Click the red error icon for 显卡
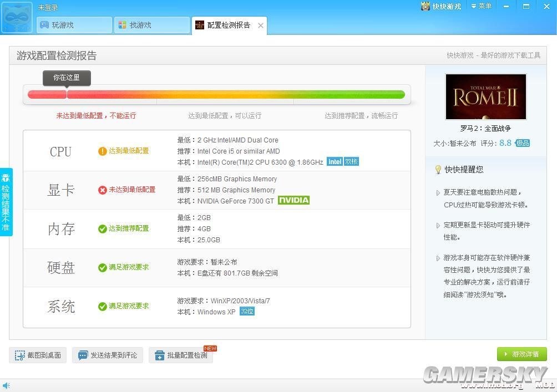557x392 pixels. click(x=103, y=190)
